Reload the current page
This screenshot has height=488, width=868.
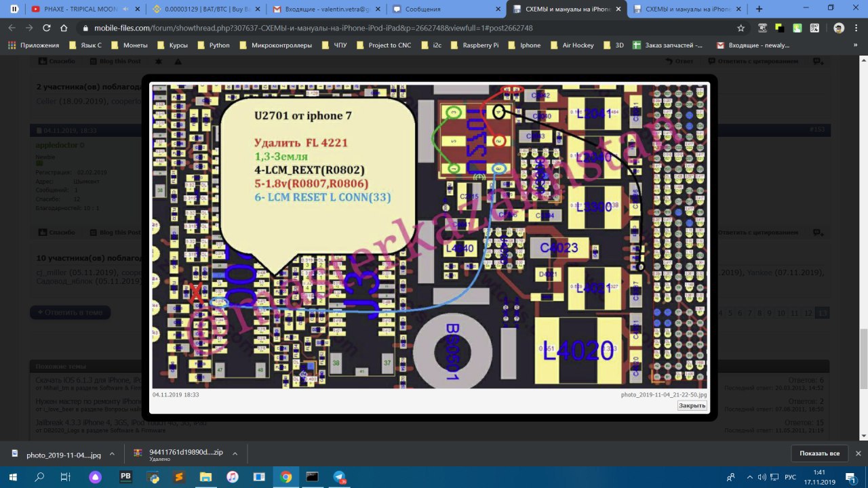tap(46, 28)
